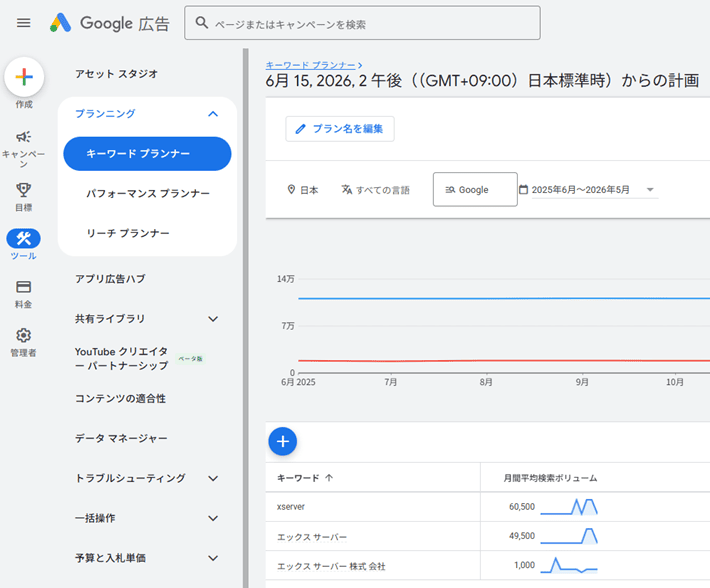Viewport: 710px width, 588px height.
Task: Click pencil icon in プラン名を編集
Action: (300, 129)
